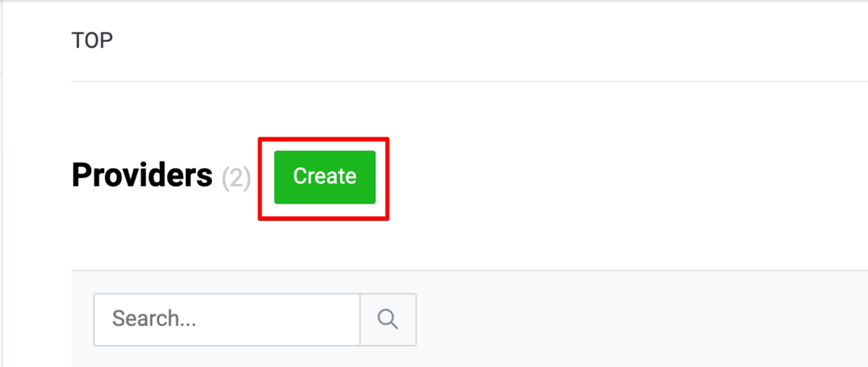Activate the providers search text box

click(x=227, y=319)
